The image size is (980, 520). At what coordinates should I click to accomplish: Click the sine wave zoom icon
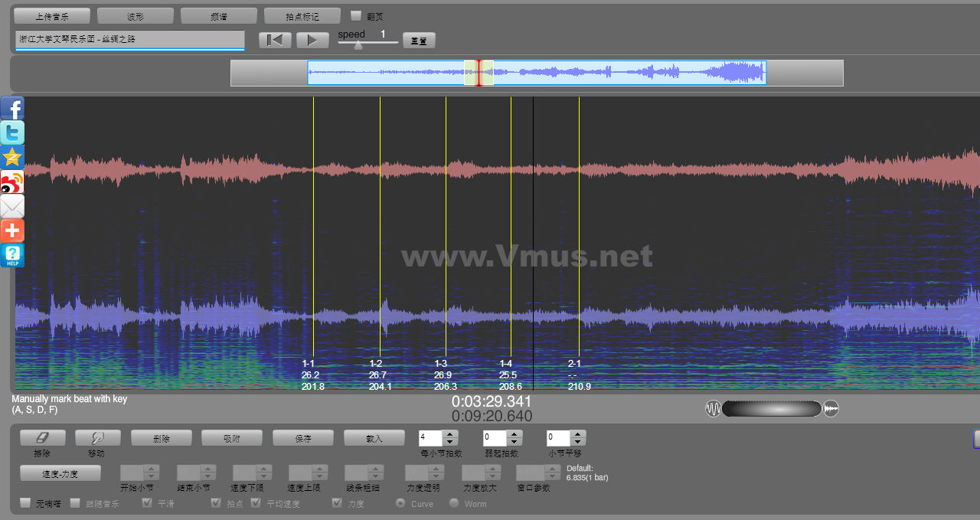coord(713,409)
